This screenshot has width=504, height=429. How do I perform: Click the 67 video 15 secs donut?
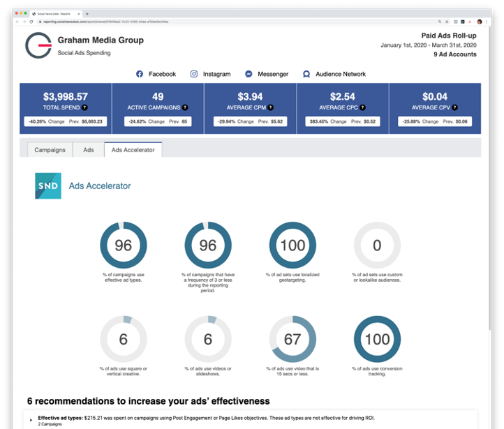pos(292,339)
